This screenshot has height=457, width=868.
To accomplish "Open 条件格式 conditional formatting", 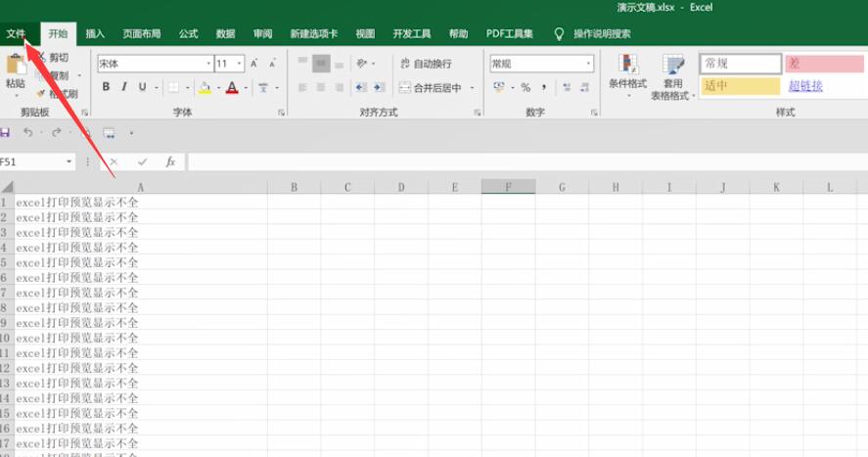I will pyautogui.click(x=627, y=74).
